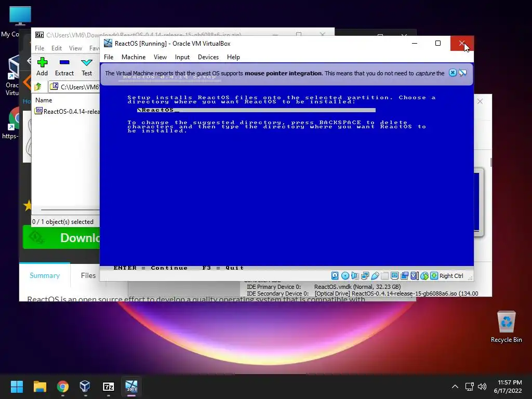Show hidden system tray icons
The height and width of the screenshot is (399, 532).
click(455, 387)
